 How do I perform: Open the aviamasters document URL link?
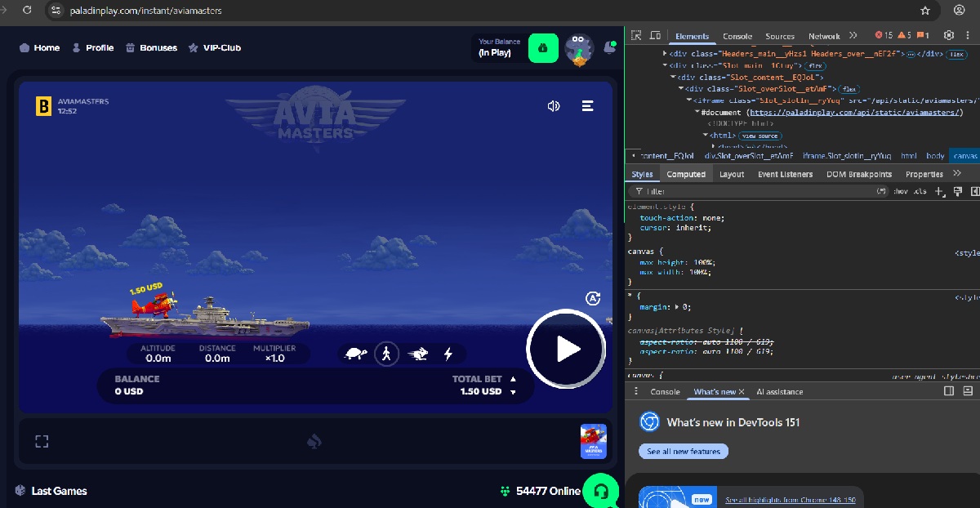click(x=856, y=112)
